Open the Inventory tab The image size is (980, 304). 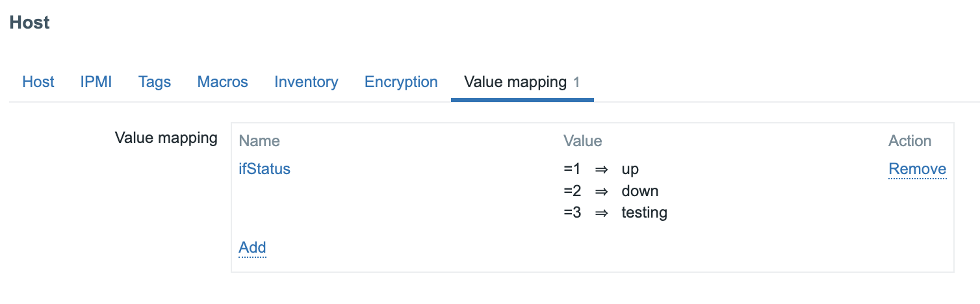coord(306,82)
